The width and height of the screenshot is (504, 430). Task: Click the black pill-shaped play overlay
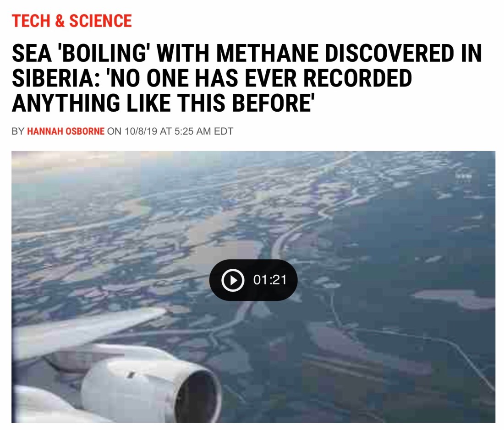pyautogui.click(x=253, y=280)
